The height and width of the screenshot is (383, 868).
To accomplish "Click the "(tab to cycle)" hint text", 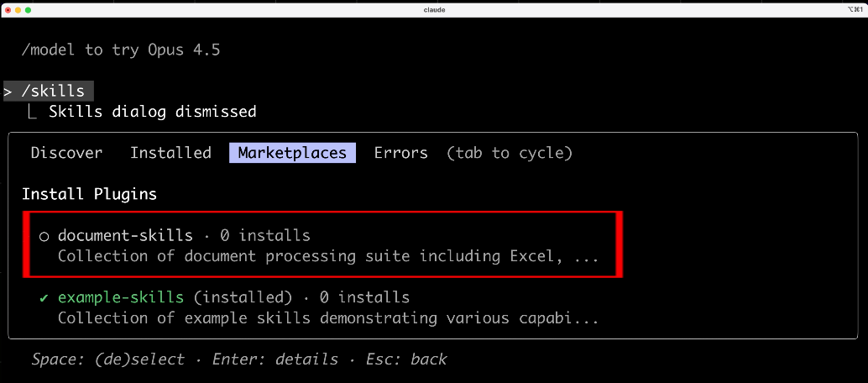I will [x=509, y=153].
